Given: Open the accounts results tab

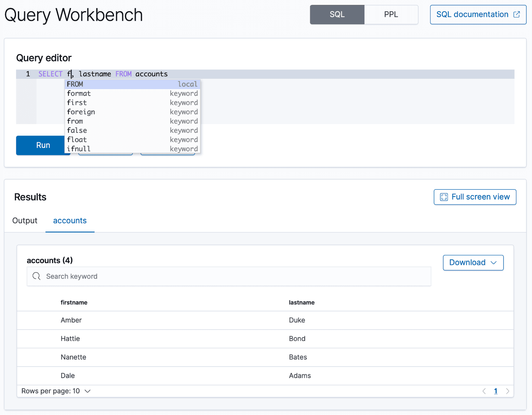Looking at the screenshot, I should 70,221.
